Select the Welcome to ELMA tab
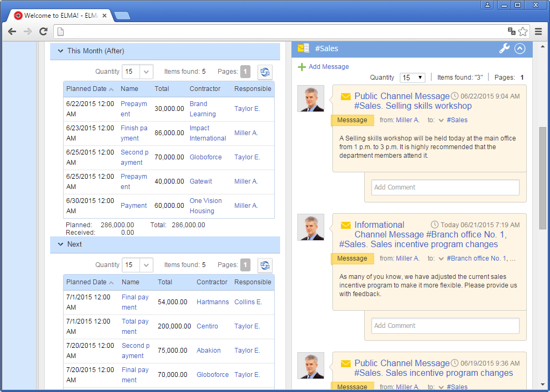The image size is (550, 392). [x=60, y=16]
